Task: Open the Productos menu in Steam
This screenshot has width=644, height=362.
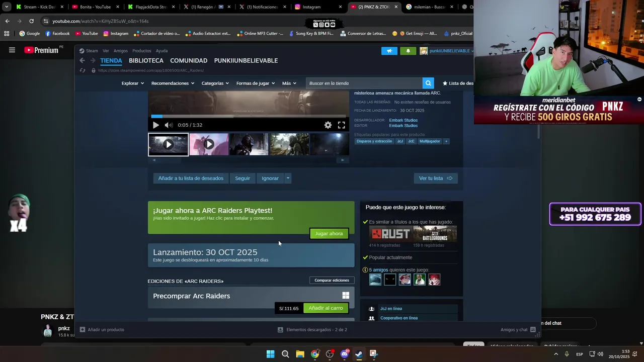Action: click(x=142, y=51)
